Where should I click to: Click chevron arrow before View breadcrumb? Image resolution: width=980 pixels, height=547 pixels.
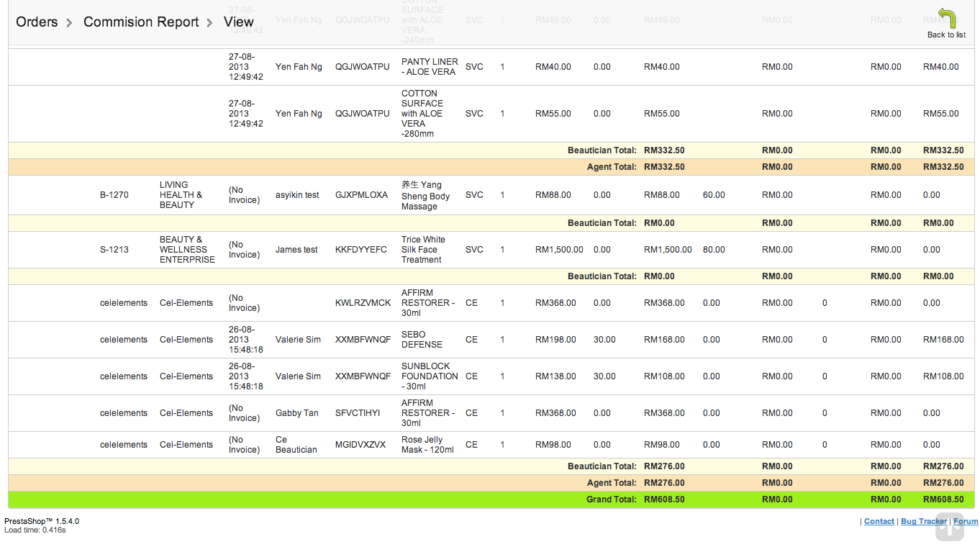pyautogui.click(x=210, y=23)
